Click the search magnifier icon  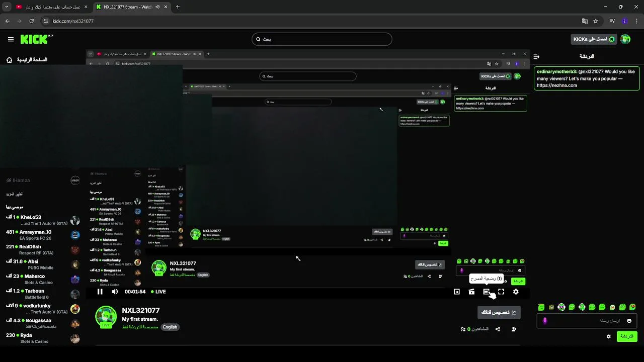pyautogui.click(x=258, y=39)
